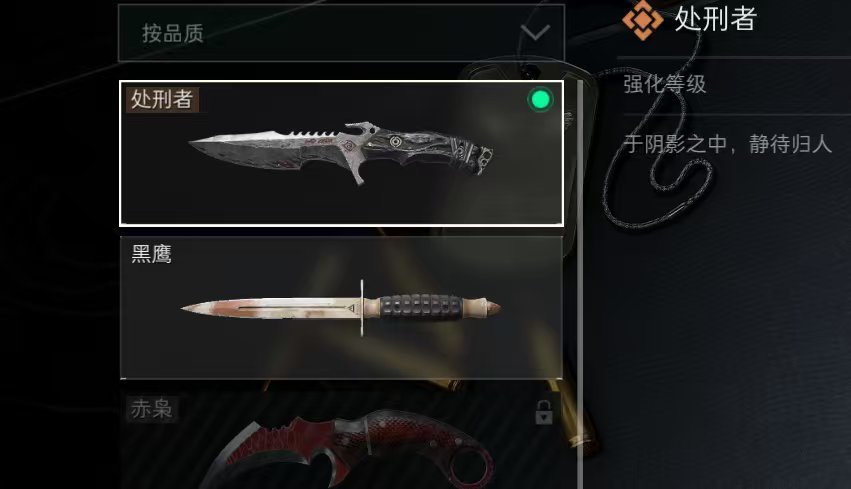The image size is (851, 489).
Task: Click the green equipped indicator on 处刑者
Action: [539, 100]
